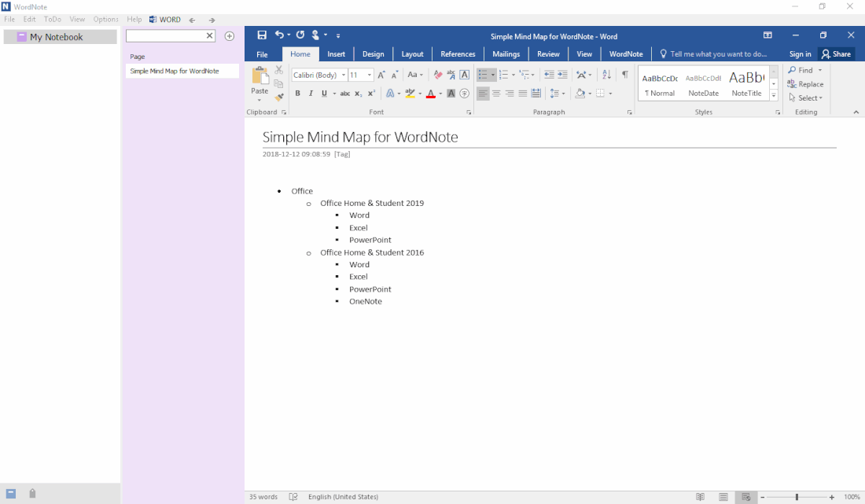The width and height of the screenshot is (865, 504).
Task: Open the Mailings tab
Action: 506,54
